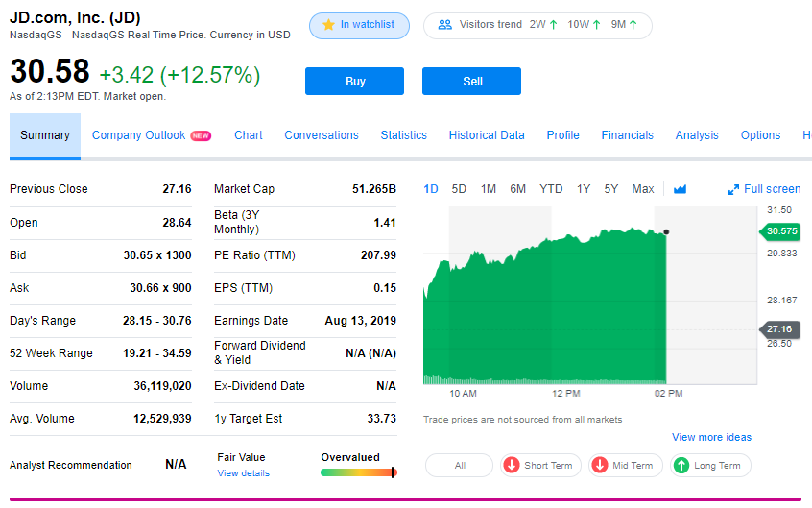Click the 2W visitors trend up arrow

554,24
